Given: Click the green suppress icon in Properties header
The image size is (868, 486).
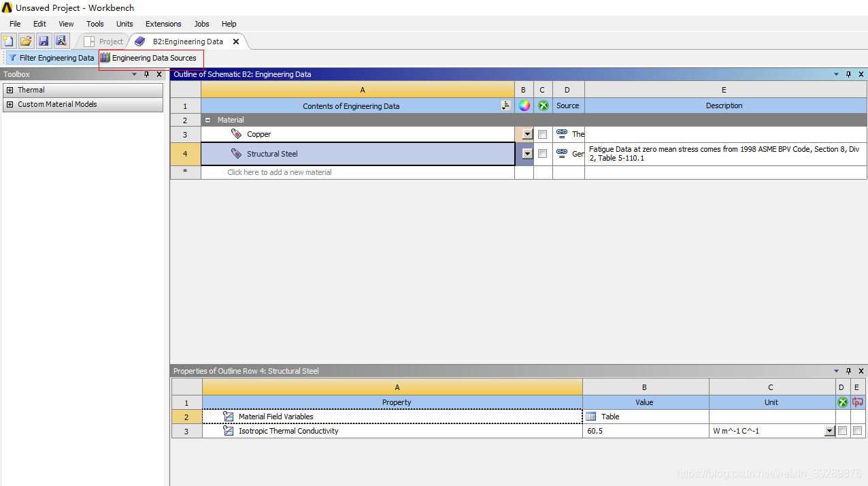Looking at the screenshot, I should pos(843,402).
